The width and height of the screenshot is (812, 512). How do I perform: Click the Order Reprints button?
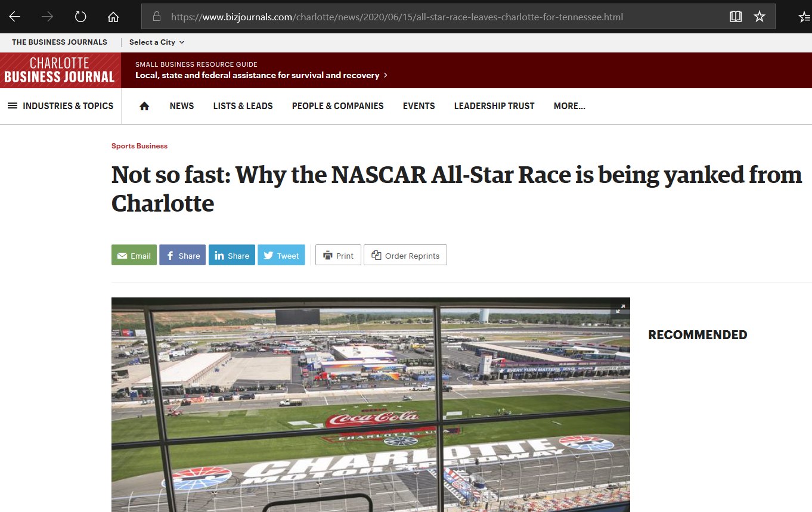(405, 255)
